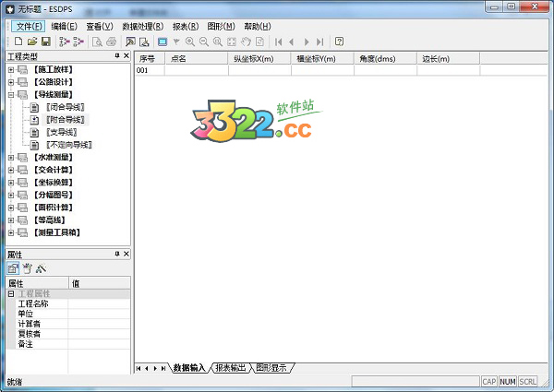Switch to the 数据输入 tab
This screenshot has width=554, height=392.
(x=189, y=368)
